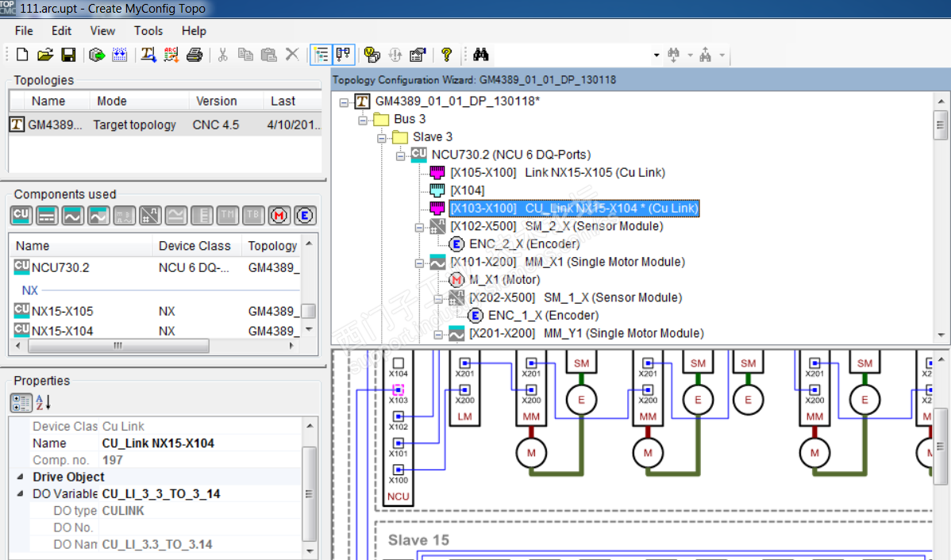This screenshot has width=951, height=560.
Task: Sort properties alphabetically with A-Z icon
Action: click(44, 402)
